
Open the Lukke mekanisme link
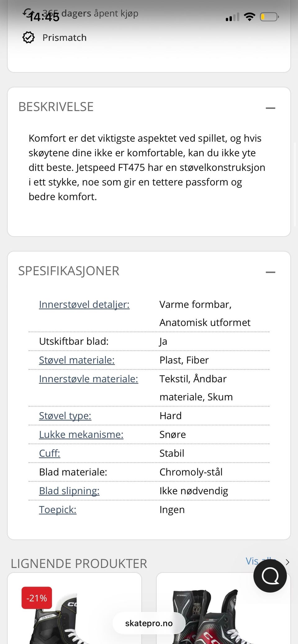[x=81, y=434]
